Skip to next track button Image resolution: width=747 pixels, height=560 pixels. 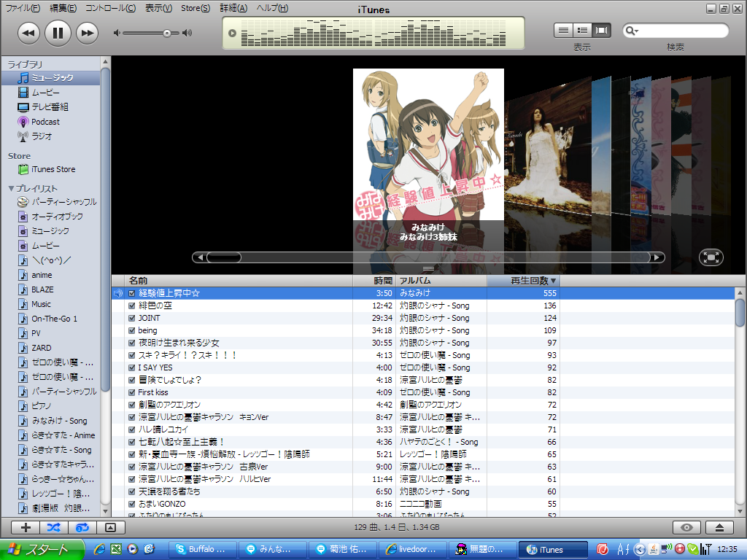tap(88, 34)
